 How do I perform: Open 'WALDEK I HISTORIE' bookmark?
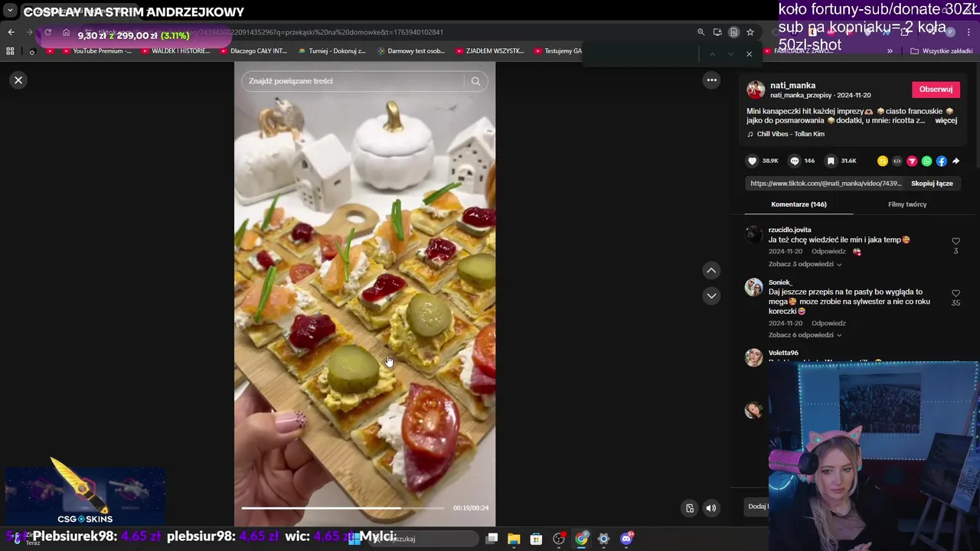tap(175, 51)
